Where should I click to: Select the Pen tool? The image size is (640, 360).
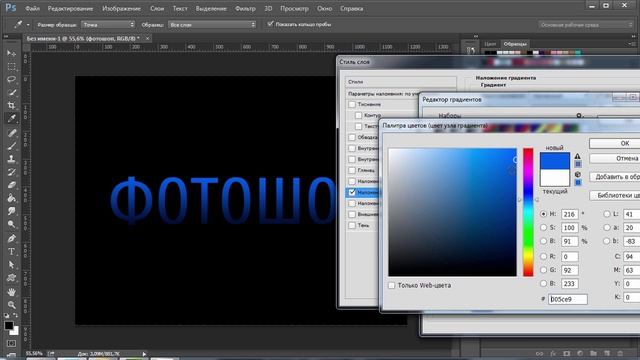tap(11, 238)
